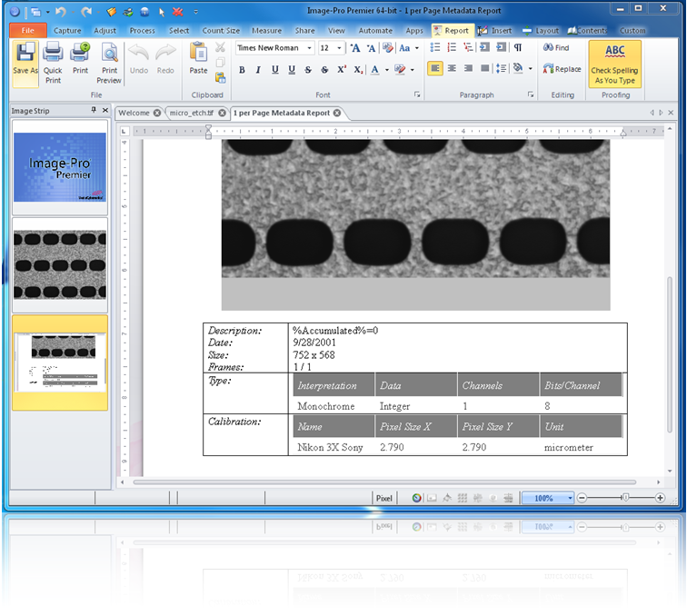The image size is (687, 616).
Task: Click the orange File button
Action: [28, 30]
